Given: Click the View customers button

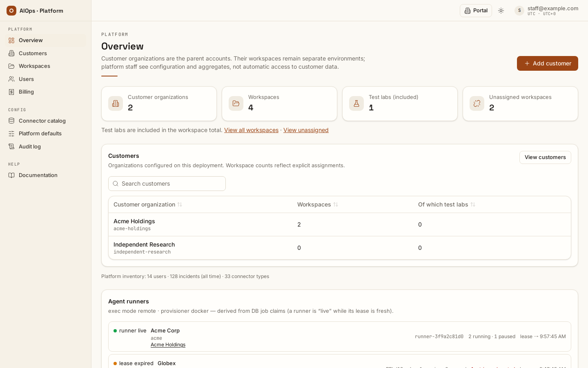Looking at the screenshot, I should click(545, 157).
